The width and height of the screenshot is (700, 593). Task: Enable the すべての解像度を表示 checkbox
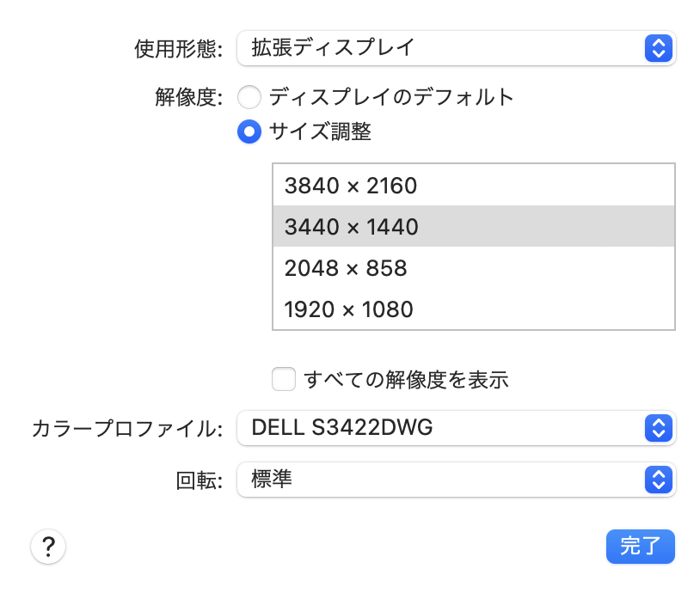[284, 379]
